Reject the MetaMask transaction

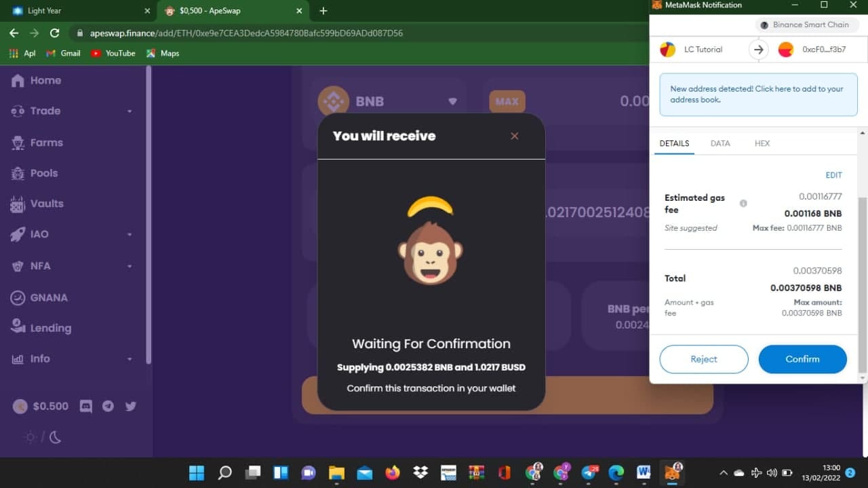coord(704,359)
